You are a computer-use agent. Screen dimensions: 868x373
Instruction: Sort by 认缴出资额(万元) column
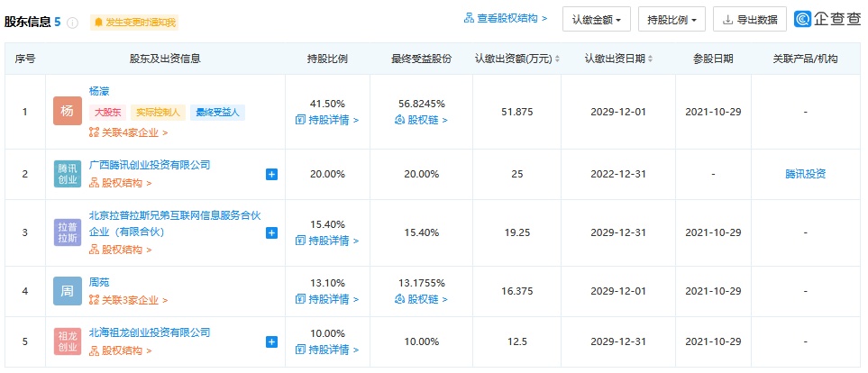tap(557, 59)
